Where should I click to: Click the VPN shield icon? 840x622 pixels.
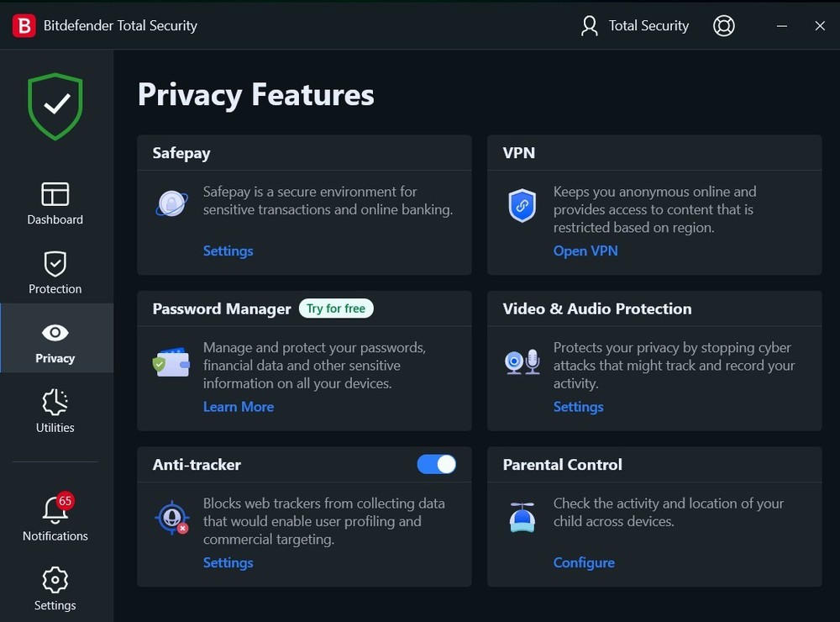pos(522,203)
